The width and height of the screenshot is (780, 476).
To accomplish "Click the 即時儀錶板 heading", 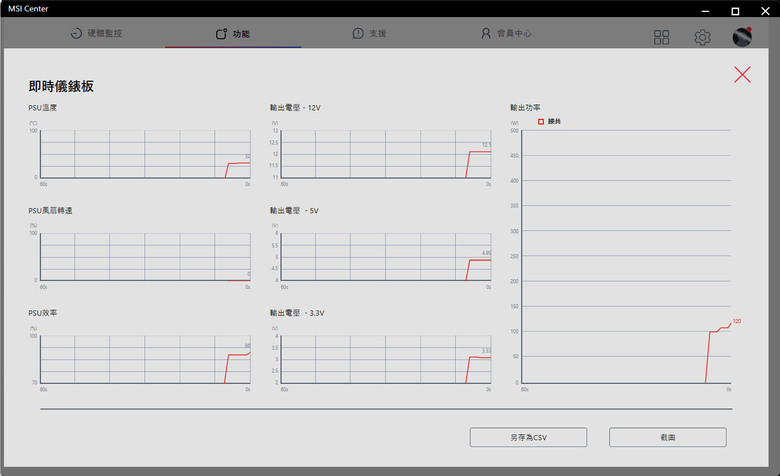I will [61, 86].
